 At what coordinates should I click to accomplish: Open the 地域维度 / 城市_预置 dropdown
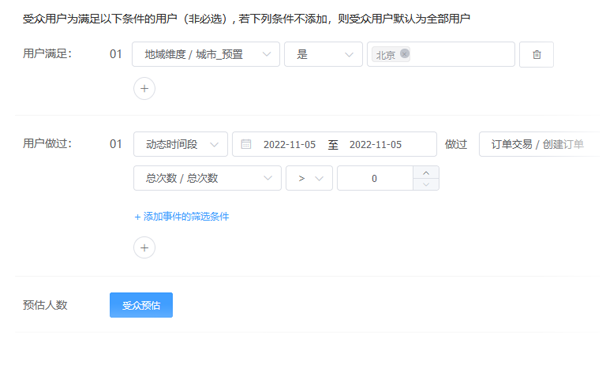206,54
